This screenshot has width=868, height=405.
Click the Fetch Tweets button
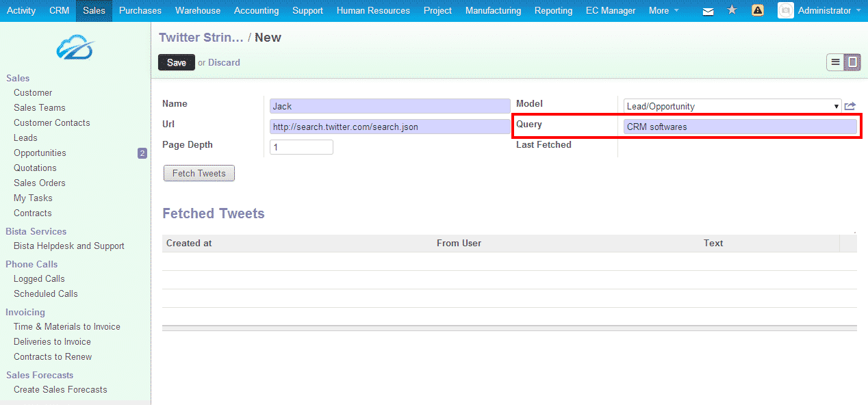point(199,173)
